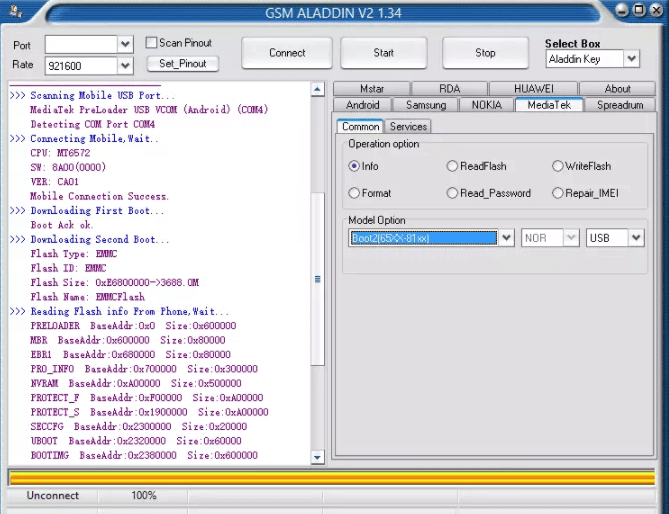Open the Services sub-tab

coord(408,127)
